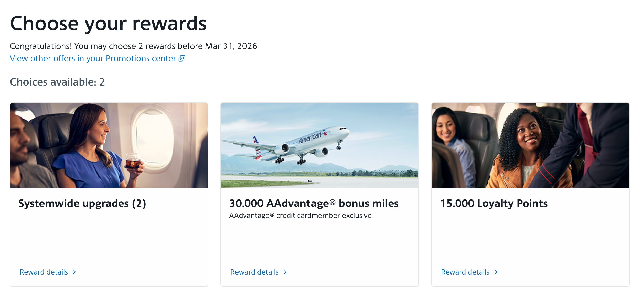644x295 pixels.
Task: Click the chevron in the Systemwide upgrades card
Action: [74, 272]
